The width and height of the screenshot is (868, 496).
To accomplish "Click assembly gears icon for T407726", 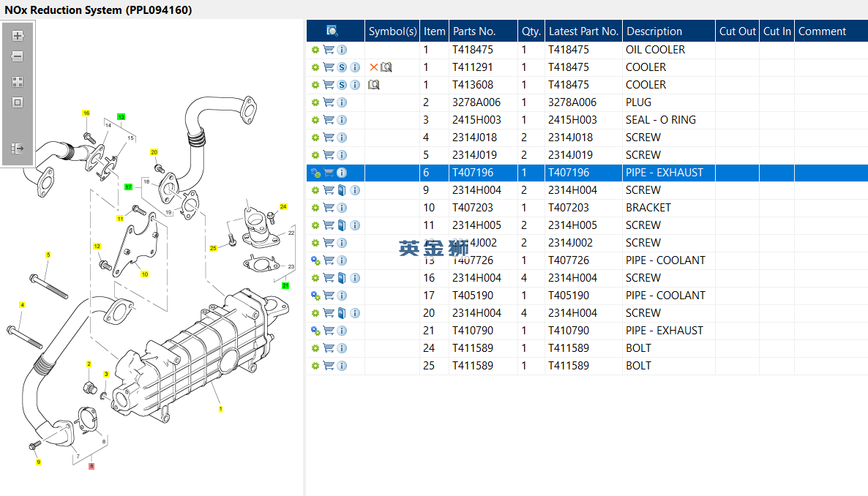I will pyautogui.click(x=315, y=260).
